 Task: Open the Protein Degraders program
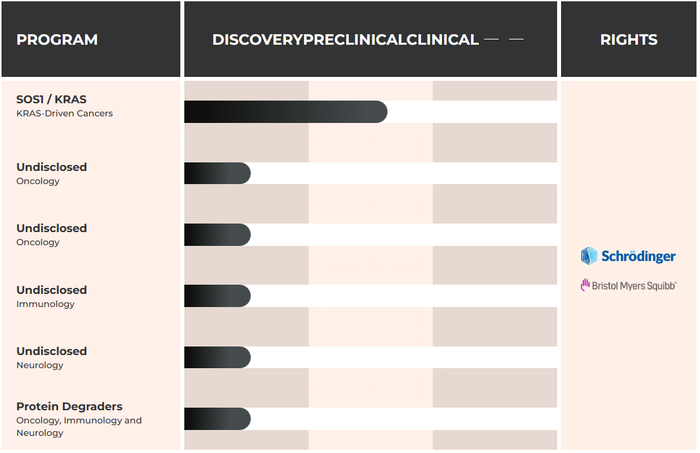point(69,406)
